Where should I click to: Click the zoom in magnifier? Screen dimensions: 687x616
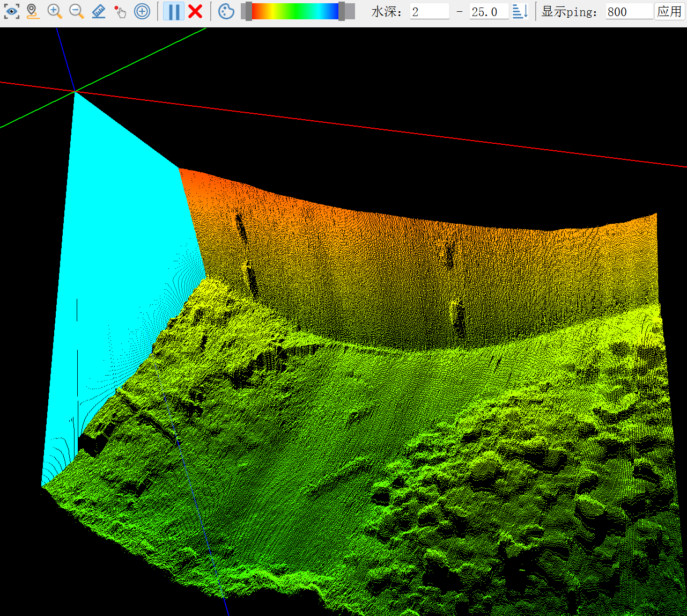[x=55, y=11]
